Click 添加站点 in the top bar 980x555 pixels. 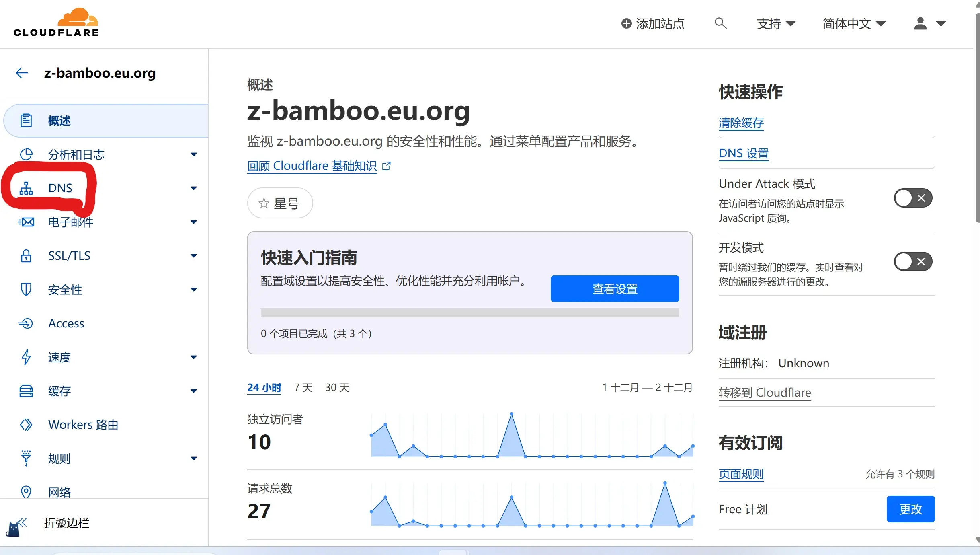pyautogui.click(x=653, y=23)
